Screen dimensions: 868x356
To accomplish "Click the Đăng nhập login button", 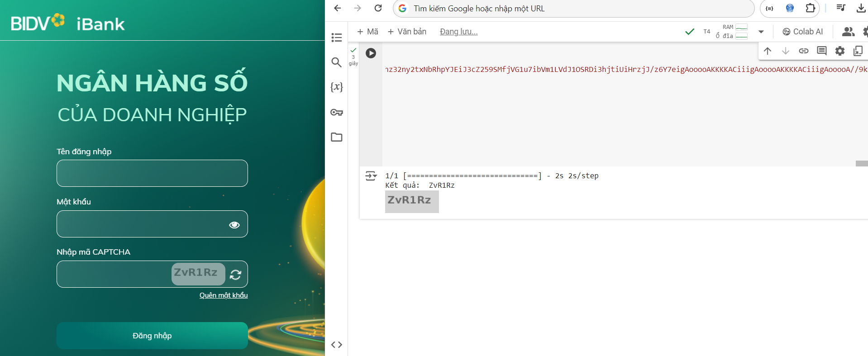I will (152, 336).
